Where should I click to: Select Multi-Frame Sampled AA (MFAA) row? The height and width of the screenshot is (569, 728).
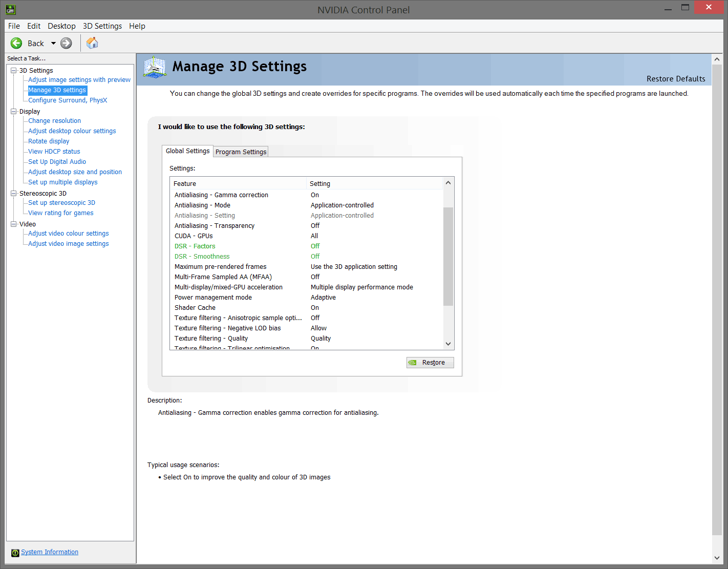[x=306, y=277]
